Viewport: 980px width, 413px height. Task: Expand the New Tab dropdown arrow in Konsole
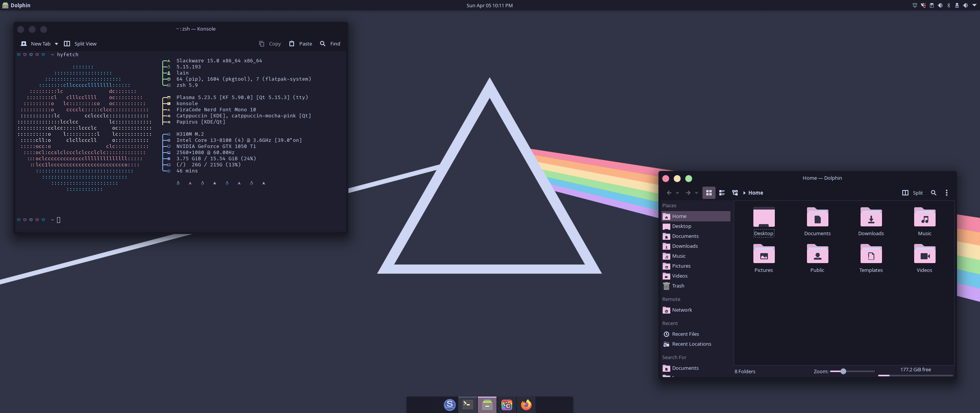[x=56, y=44]
